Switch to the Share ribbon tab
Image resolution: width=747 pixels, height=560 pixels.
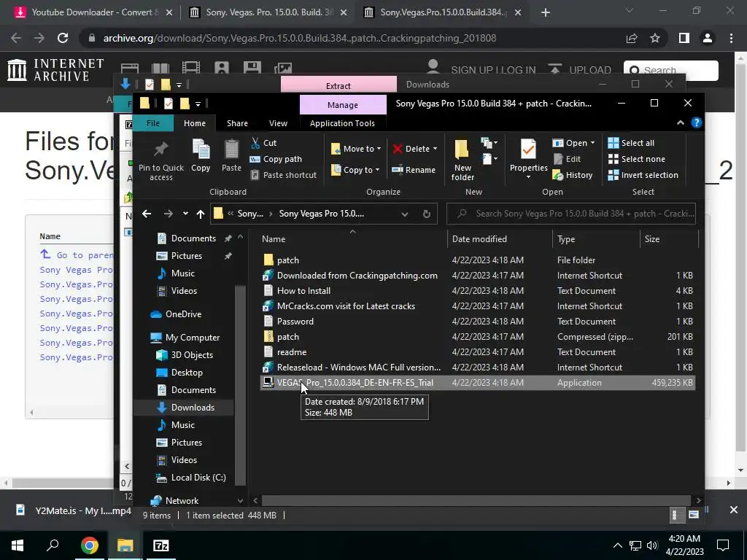[x=237, y=122]
